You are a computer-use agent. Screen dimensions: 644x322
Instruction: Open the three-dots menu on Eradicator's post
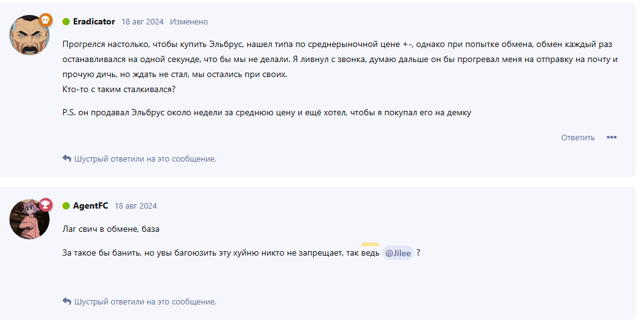coord(611,138)
